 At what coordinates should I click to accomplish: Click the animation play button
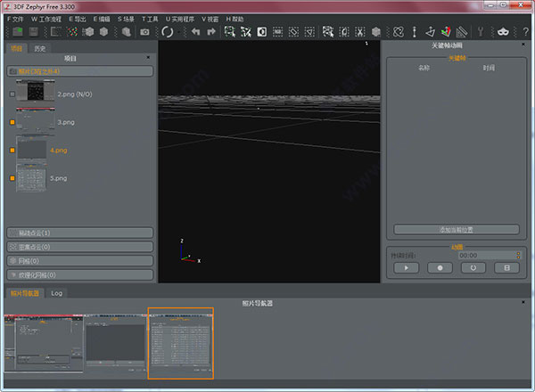(x=406, y=268)
